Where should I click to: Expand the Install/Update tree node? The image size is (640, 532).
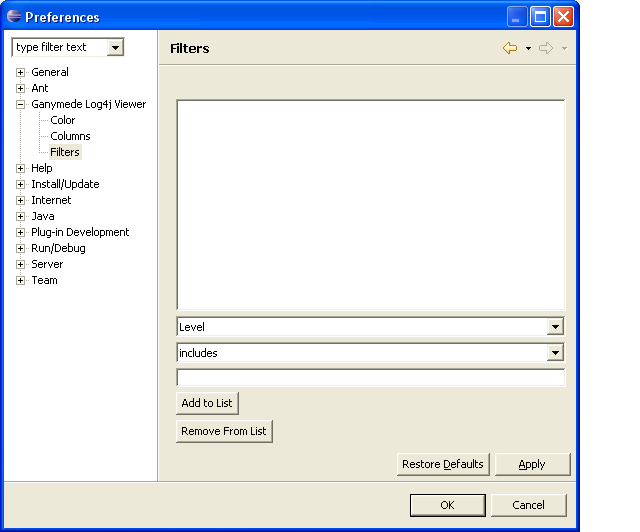(20, 185)
